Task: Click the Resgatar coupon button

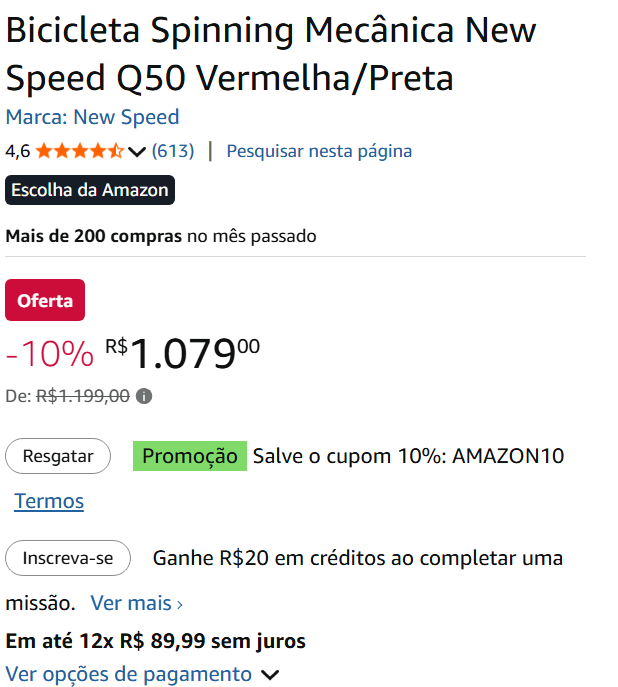Action: (x=58, y=456)
